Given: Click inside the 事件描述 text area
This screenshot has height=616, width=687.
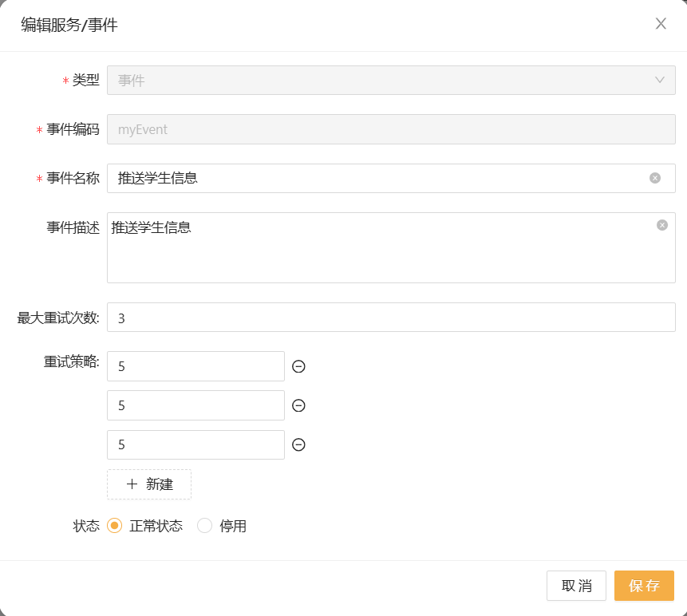Looking at the screenshot, I should (391, 248).
